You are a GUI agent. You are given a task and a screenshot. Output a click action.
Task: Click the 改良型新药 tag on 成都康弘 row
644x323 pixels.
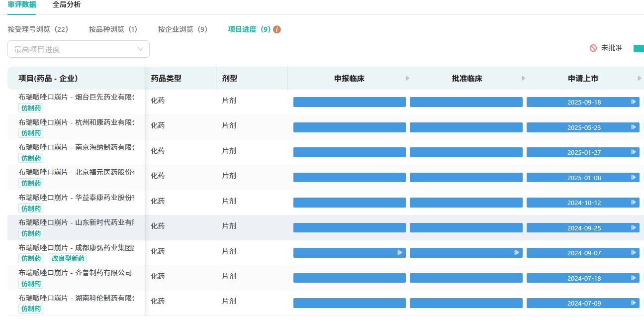[68, 258]
